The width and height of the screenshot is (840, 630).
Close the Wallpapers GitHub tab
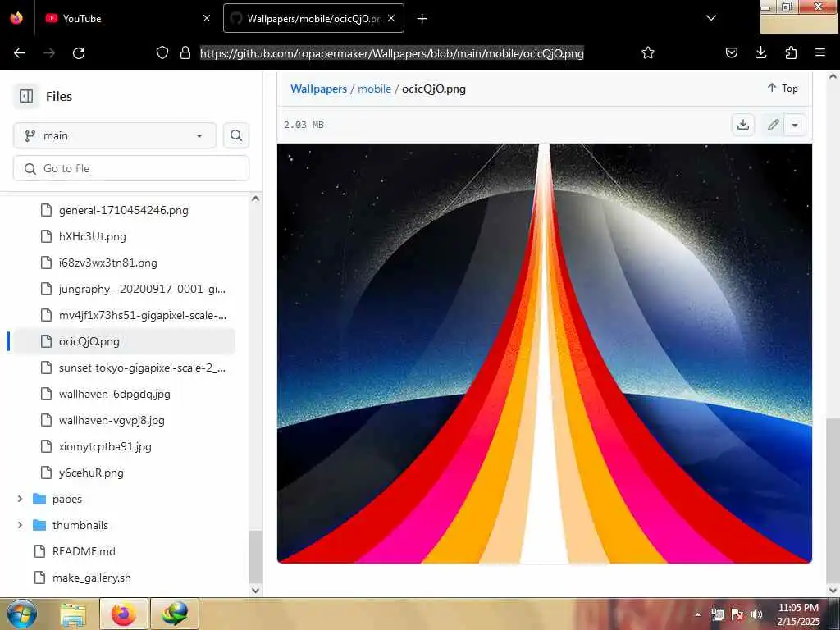(x=391, y=18)
